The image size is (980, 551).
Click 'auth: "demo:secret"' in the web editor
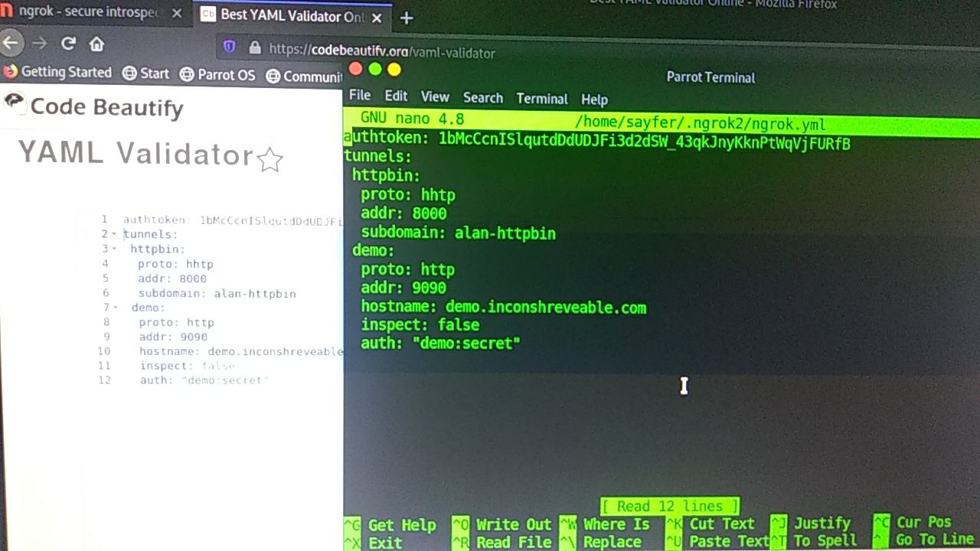coord(203,380)
